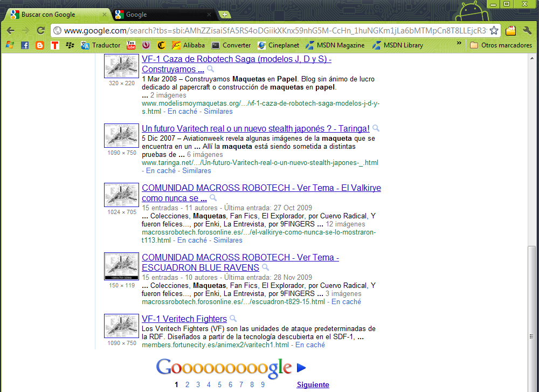Open the MSDN Magazine bookmark
The image size is (539, 392).
point(335,45)
